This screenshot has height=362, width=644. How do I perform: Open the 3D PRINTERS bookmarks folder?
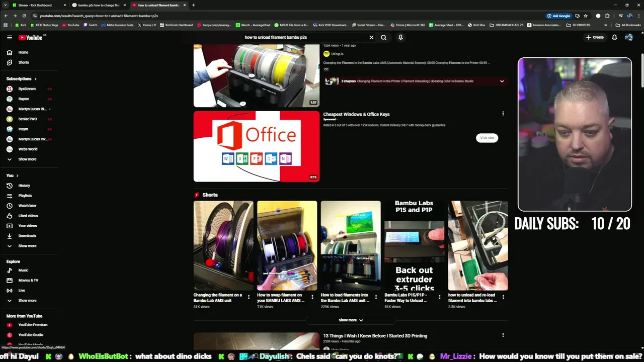tap(578, 25)
